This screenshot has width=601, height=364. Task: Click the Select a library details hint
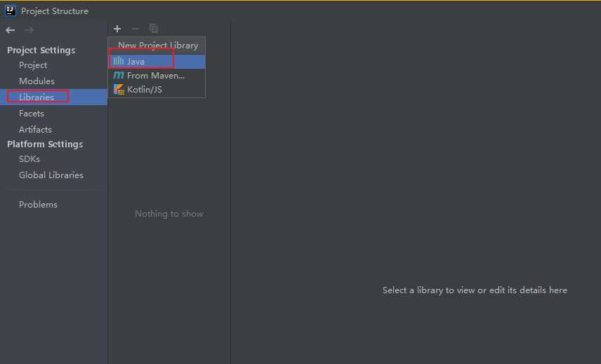(x=475, y=290)
